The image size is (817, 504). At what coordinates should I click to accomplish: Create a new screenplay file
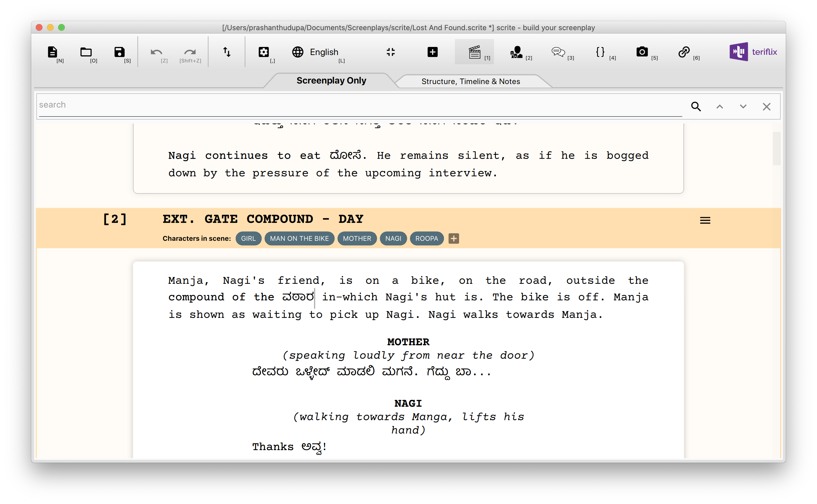pyautogui.click(x=53, y=52)
